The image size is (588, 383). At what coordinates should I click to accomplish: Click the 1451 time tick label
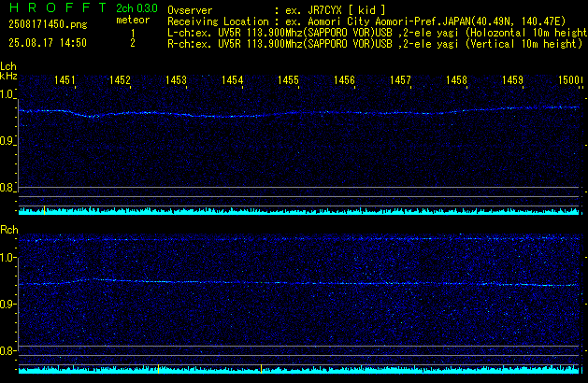[x=65, y=80]
